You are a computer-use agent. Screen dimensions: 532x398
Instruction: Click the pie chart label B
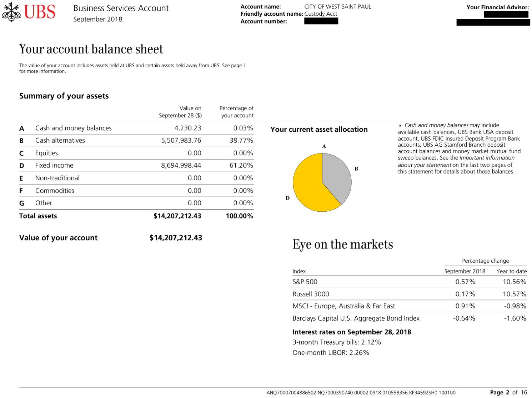(356, 169)
